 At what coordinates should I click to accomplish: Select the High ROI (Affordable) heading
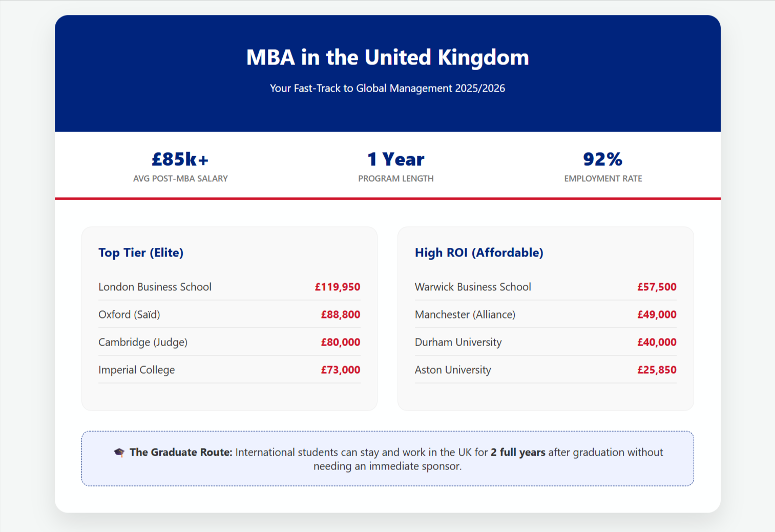(x=479, y=252)
